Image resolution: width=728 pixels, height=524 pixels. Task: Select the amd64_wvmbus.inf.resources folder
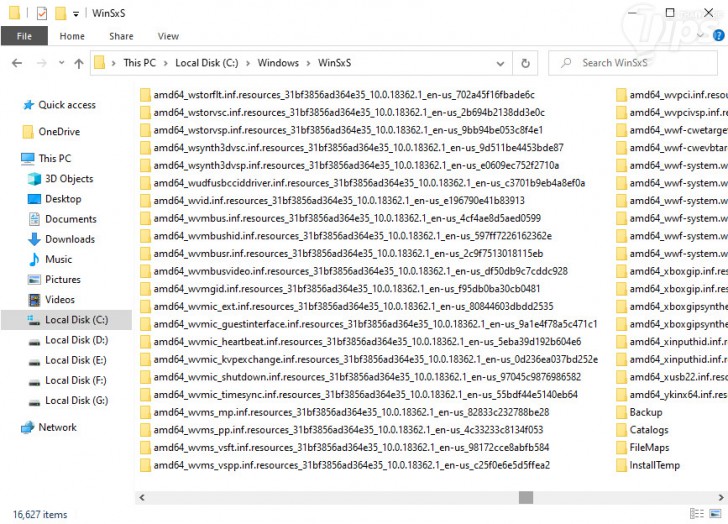pyautogui.click(x=340, y=218)
